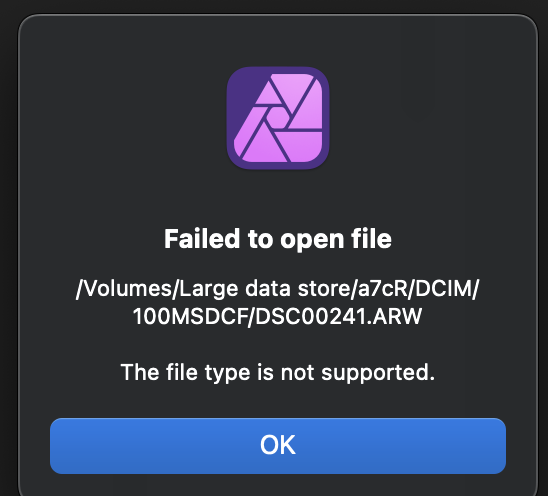Click the 100MSDCF folder portion of the path
Viewport: 548px width, 496px height.
pyautogui.click(x=190, y=316)
